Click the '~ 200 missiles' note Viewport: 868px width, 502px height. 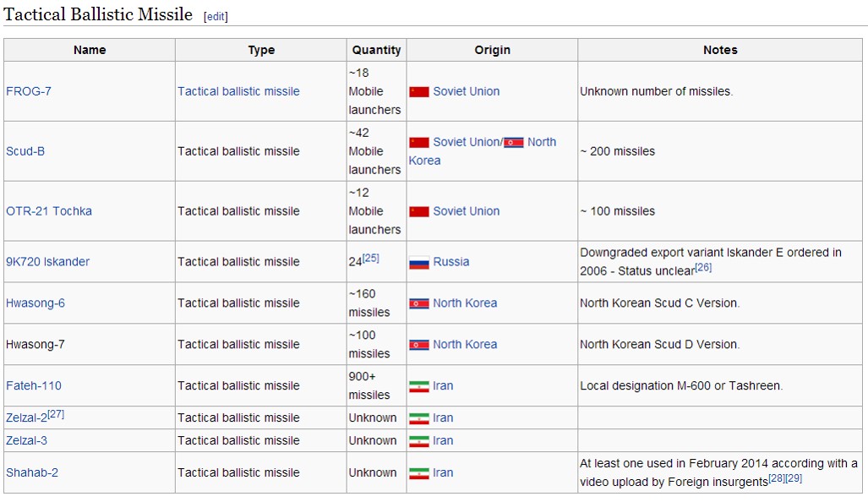(x=617, y=151)
